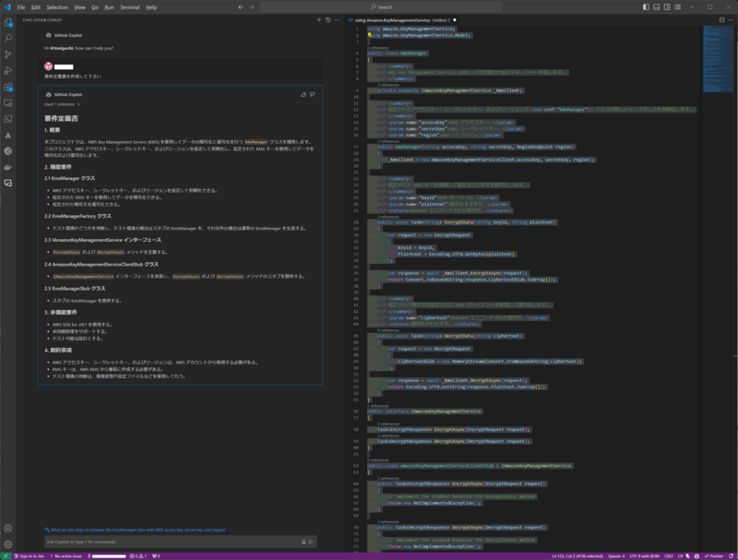The width and height of the screenshot is (738, 560).
Task: Click the 'CHAT: GITHUB COPILOT' panel title
Action: 42,20
